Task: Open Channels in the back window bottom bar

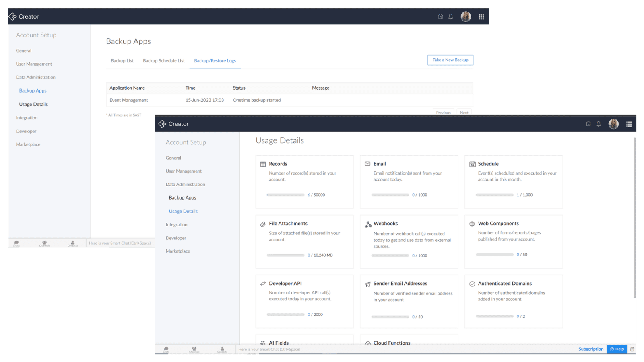Action: [44, 243]
